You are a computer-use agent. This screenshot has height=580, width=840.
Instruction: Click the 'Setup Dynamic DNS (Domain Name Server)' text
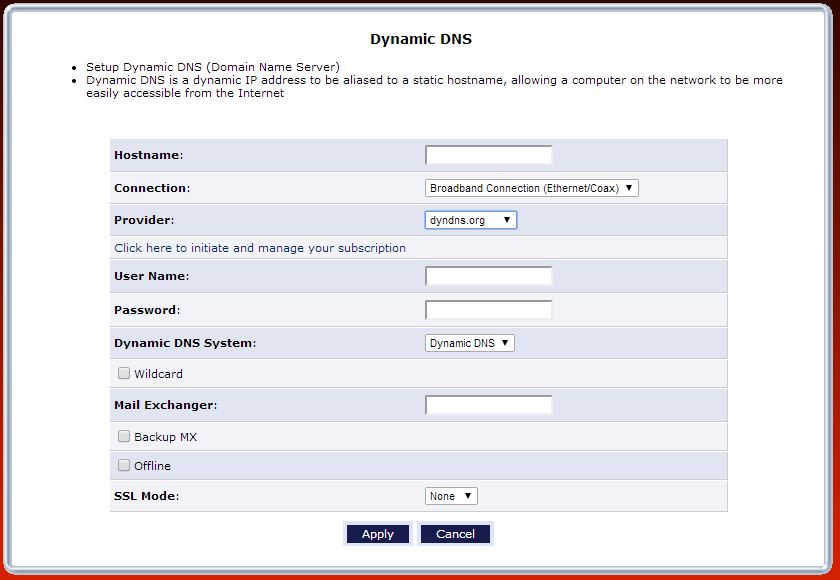tap(213, 67)
